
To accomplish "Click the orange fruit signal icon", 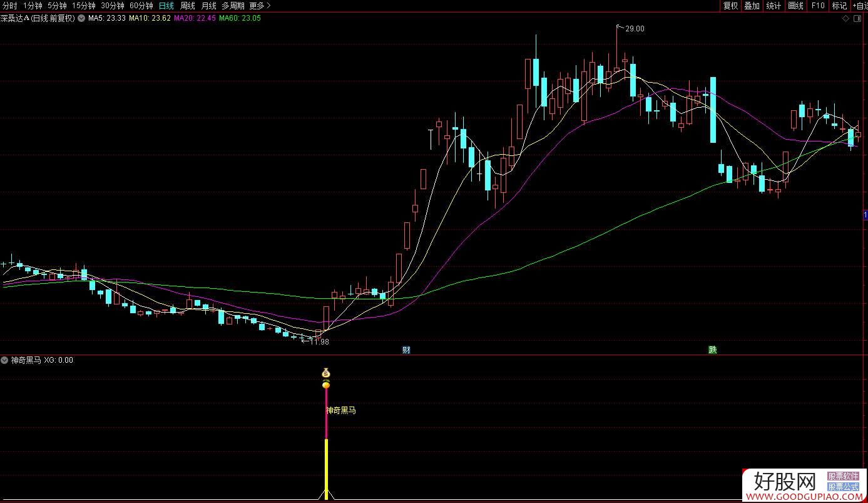I will tap(325, 384).
